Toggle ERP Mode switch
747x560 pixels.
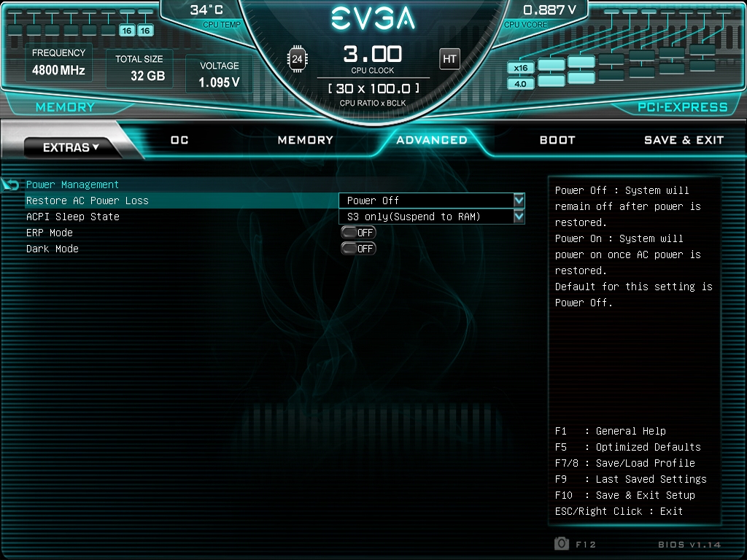tap(358, 233)
